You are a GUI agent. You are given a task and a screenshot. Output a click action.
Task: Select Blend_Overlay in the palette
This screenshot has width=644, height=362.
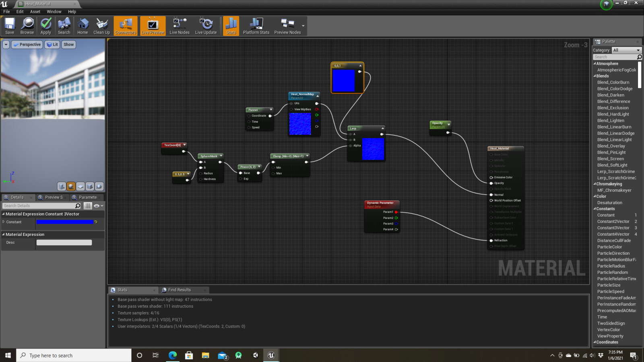point(611,146)
